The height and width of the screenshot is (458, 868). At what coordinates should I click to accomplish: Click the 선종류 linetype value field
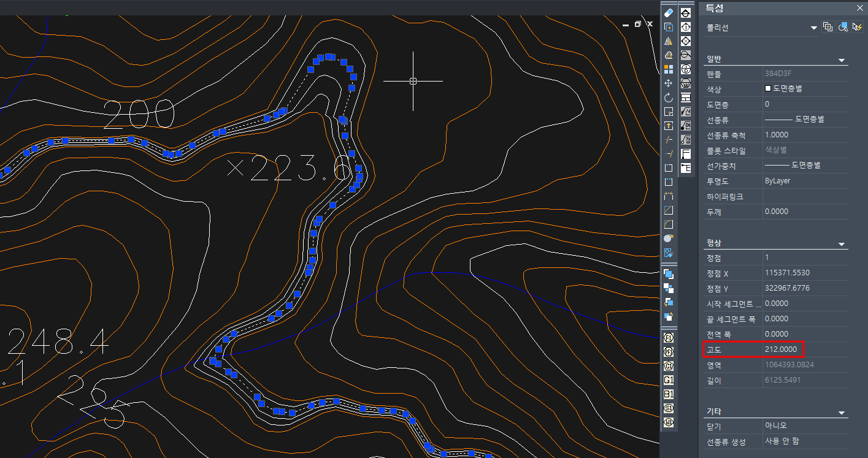tap(806, 120)
